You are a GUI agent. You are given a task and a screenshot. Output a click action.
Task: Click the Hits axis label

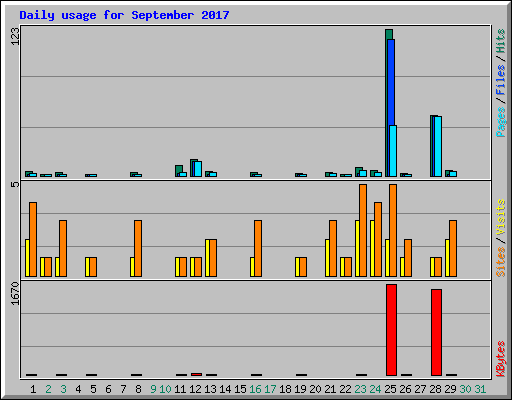pos(500,41)
